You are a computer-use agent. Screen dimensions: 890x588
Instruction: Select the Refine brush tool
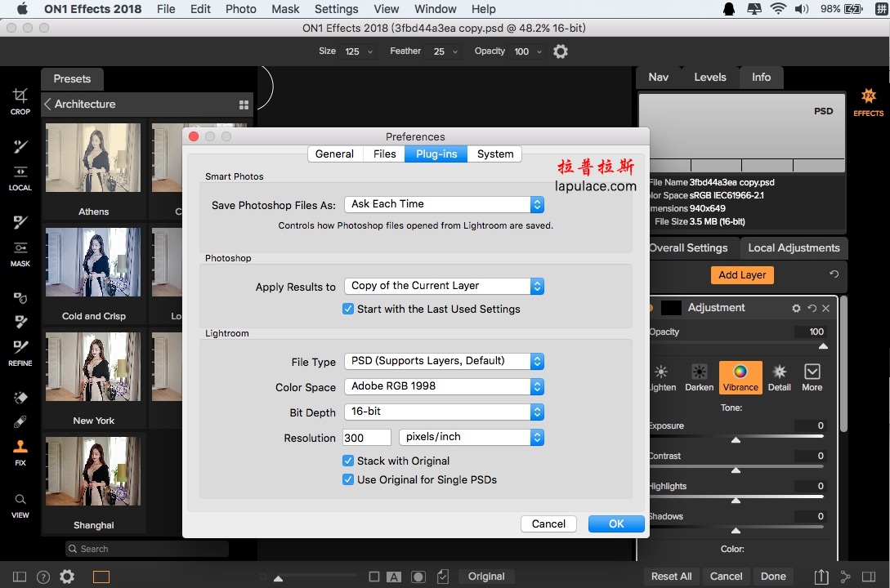(20, 346)
